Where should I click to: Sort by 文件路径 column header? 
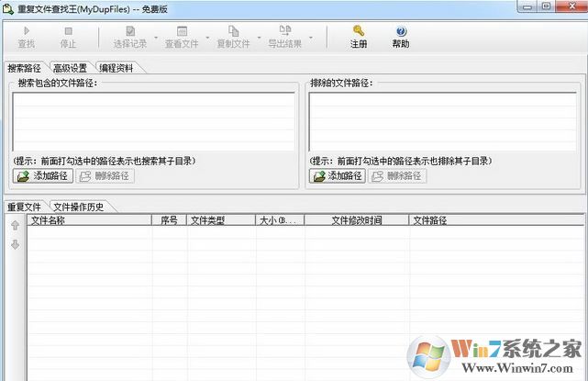click(496, 220)
